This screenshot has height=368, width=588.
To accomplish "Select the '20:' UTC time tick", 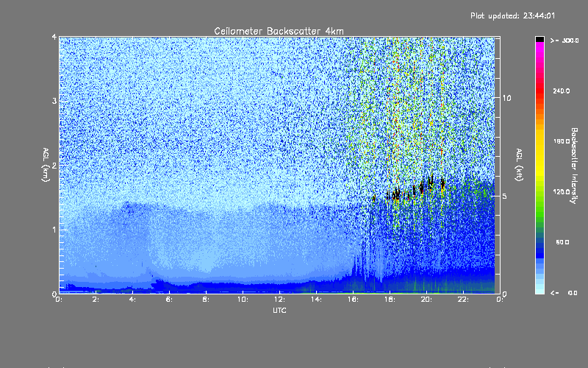I will point(426,300).
